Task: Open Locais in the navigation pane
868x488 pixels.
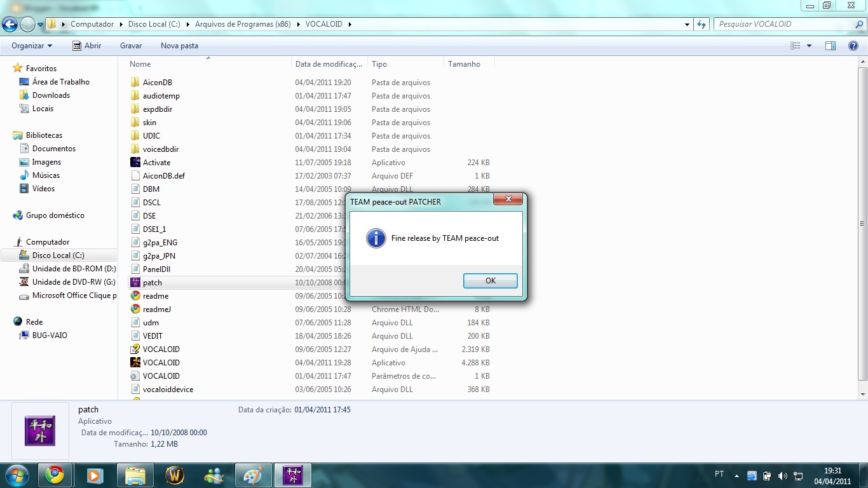Action: [43, 109]
